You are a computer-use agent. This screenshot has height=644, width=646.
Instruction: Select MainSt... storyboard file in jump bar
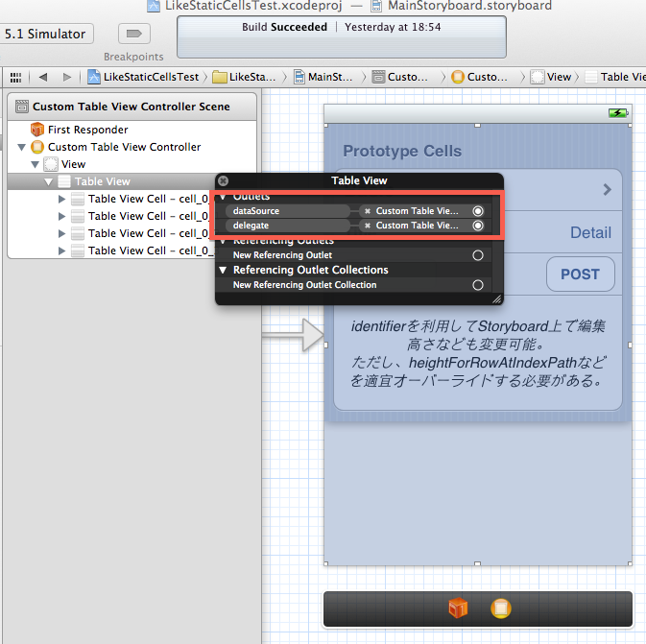(323, 77)
